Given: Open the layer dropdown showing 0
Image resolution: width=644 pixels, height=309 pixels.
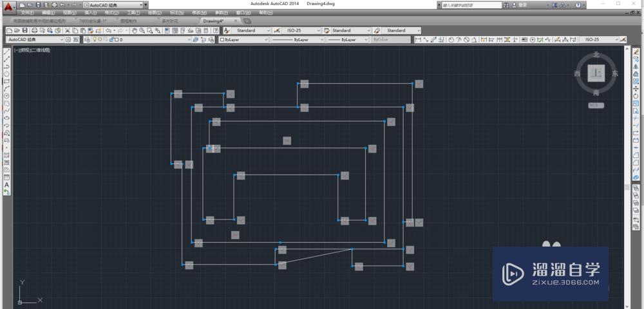Looking at the screenshot, I should (x=142, y=40).
